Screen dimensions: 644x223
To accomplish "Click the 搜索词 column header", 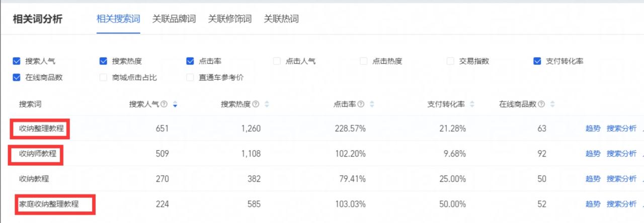I will click(x=30, y=104).
